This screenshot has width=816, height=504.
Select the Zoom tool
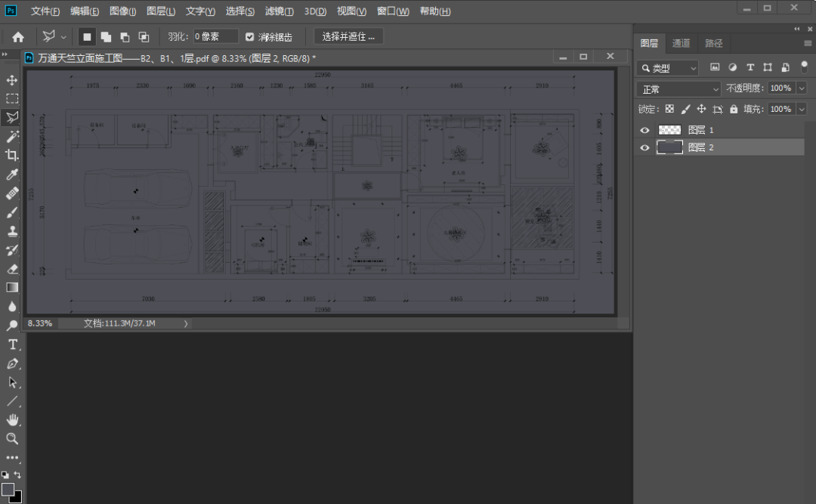[x=12, y=438]
